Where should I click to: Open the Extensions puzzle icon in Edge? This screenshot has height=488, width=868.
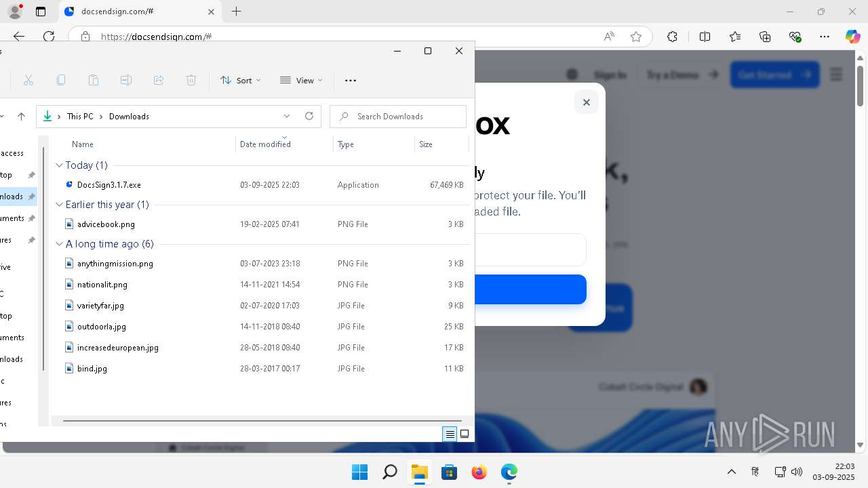point(672,37)
